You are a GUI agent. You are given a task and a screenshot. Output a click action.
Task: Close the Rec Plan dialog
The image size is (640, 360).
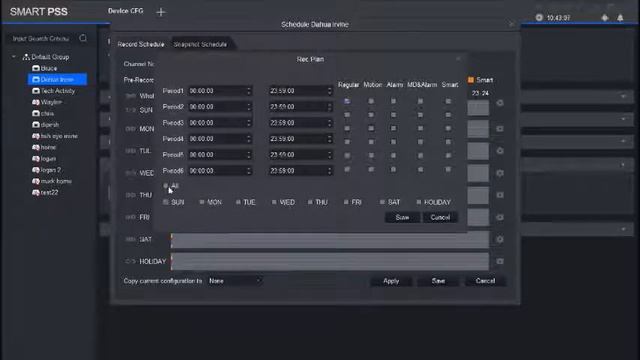(x=458, y=59)
